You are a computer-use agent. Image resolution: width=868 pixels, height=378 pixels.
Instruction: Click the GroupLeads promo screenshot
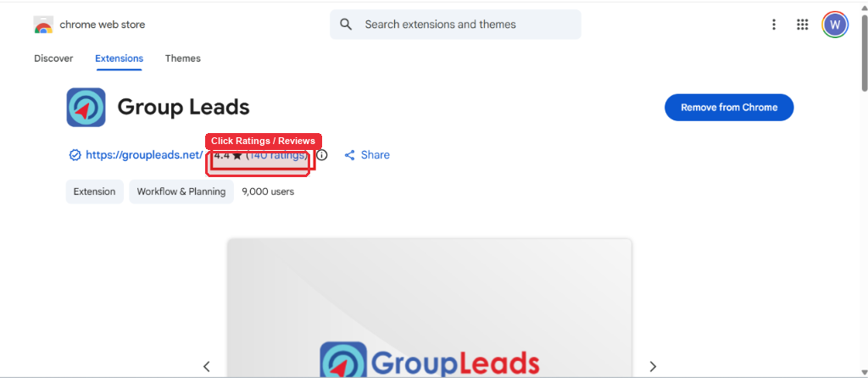(430, 309)
